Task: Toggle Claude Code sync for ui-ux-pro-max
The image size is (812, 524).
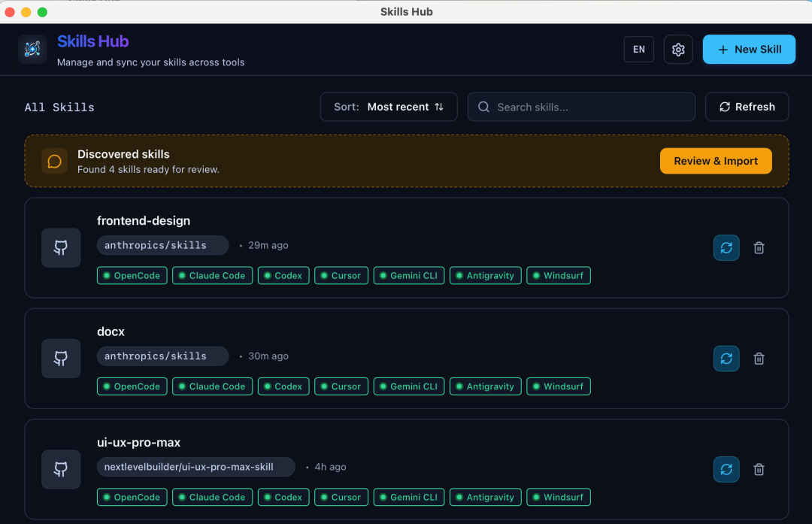Action: point(212,497)
